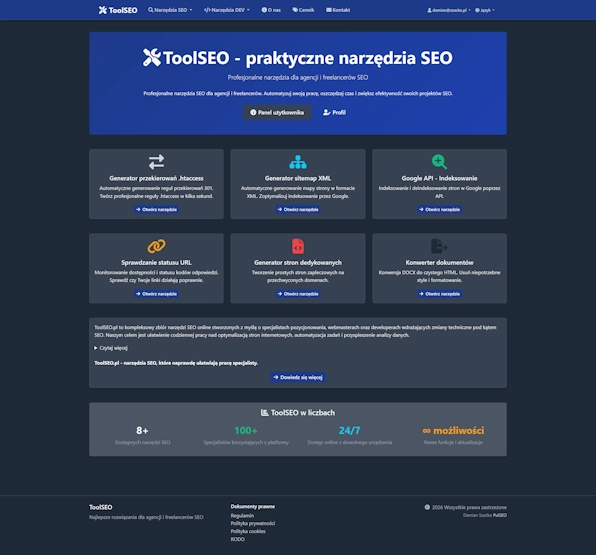Screen dimensions: 596x555
Task: Click the Dowiedz się więcej button
Action: click(298, 377)
